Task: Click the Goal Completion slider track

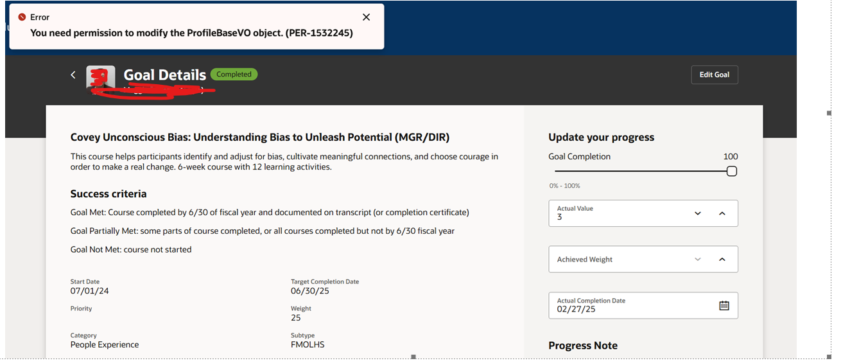Action: point(643,172)
